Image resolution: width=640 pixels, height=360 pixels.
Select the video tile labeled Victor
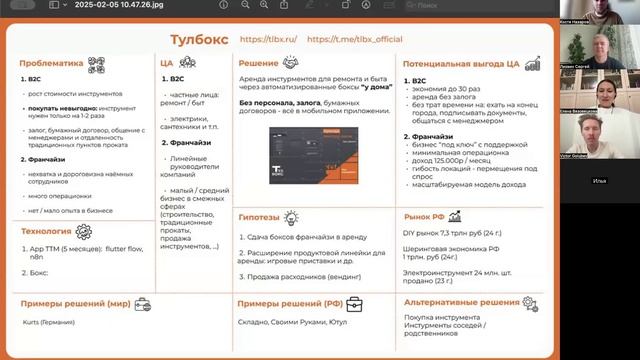coord(600,137)
